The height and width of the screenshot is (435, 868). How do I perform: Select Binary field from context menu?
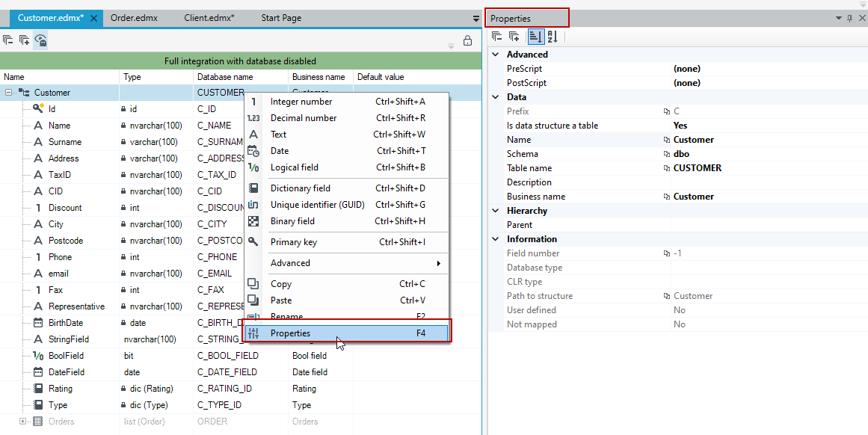(347, 220)
